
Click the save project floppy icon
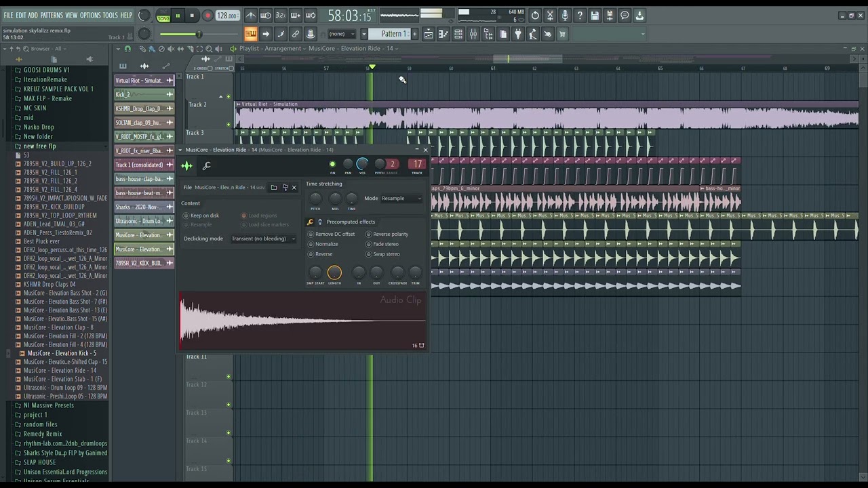pyautogui.click(x=595, y=16)
